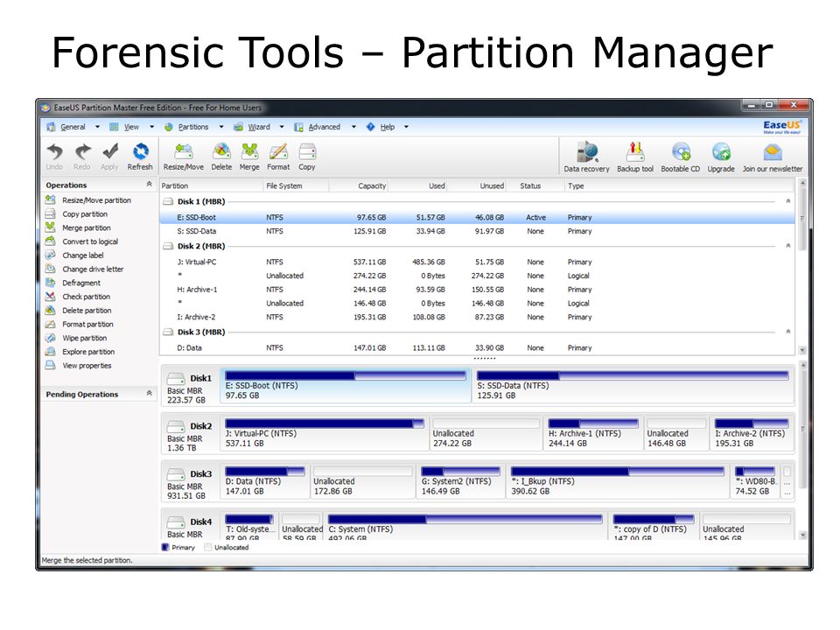Image resolution: width=840 pixels, height=630 pixels.
Task: Choose Wipe partition operation
Action: click(84, 339)
